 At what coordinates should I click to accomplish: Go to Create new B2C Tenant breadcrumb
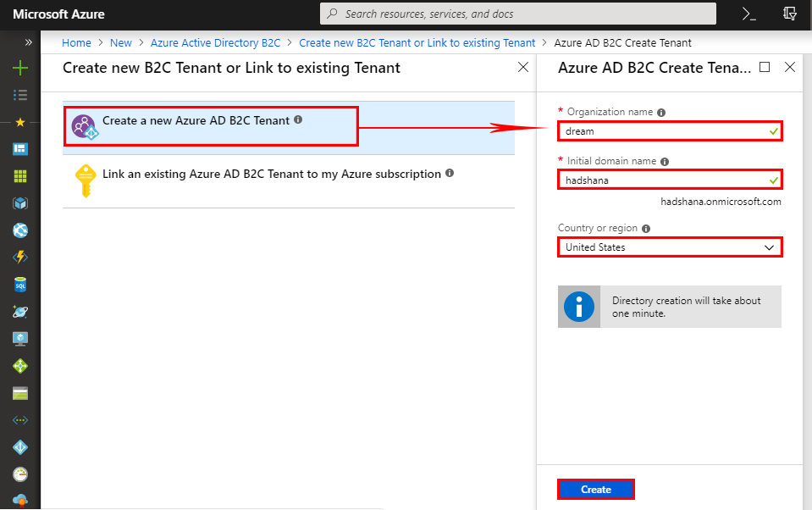coord(417,43)
